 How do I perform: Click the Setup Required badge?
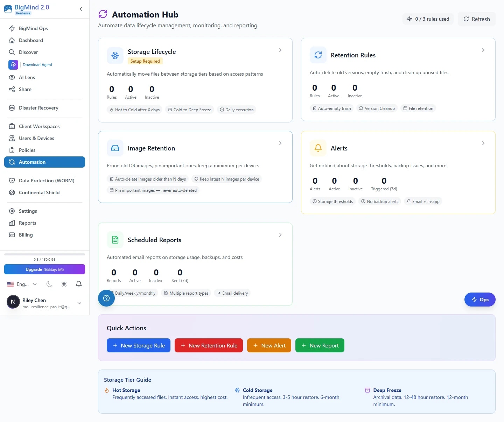coord(145,61)
